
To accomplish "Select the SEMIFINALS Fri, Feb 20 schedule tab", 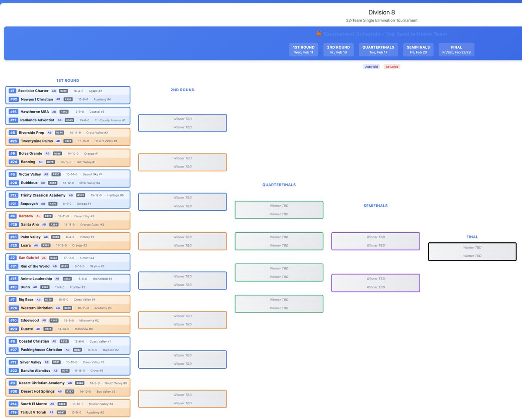I will point(418,49).
